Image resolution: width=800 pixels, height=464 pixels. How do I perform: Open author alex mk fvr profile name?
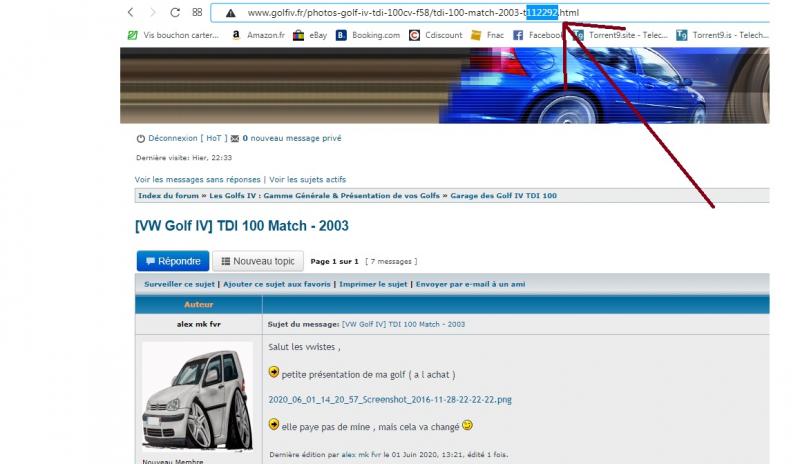pyautogui.click(x=198, y=324)
